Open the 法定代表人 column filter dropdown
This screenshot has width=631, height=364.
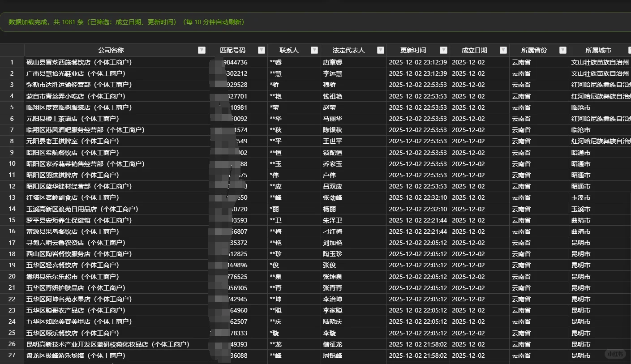pyautogui.click(x=381, y=50)
